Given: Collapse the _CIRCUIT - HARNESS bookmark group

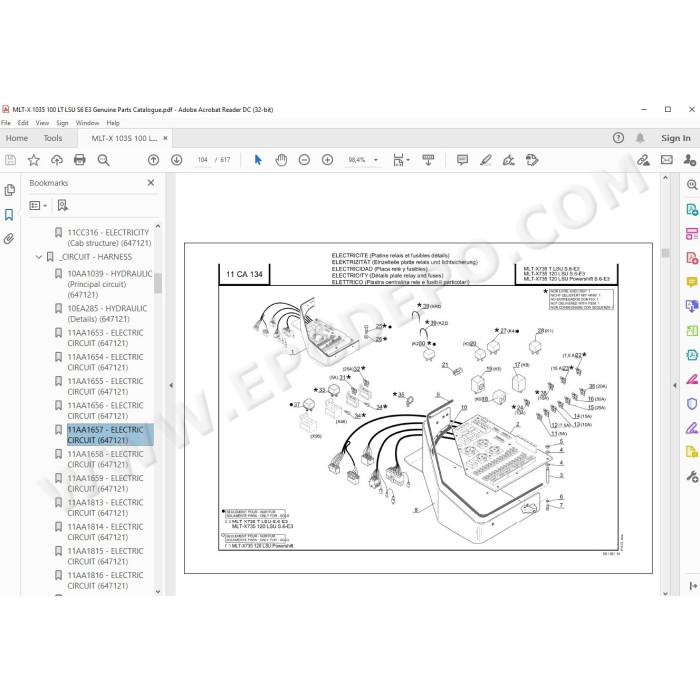Looking at the screenshot, I should 39,257.
